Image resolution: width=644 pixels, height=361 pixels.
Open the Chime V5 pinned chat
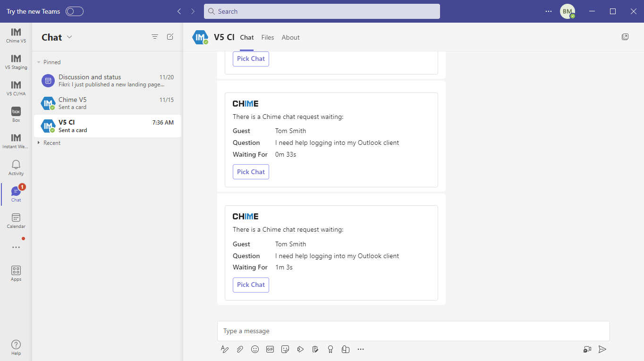107,103
